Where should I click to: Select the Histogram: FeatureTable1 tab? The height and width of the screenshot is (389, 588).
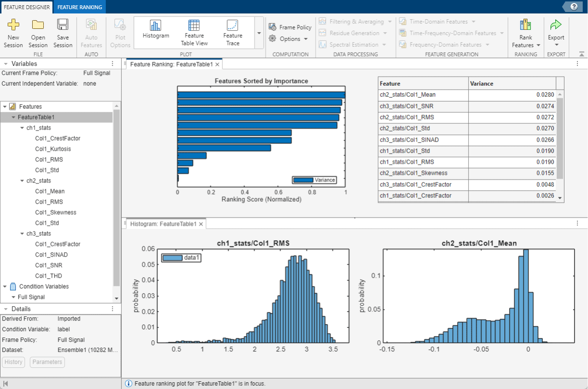[x=164, y=223]
